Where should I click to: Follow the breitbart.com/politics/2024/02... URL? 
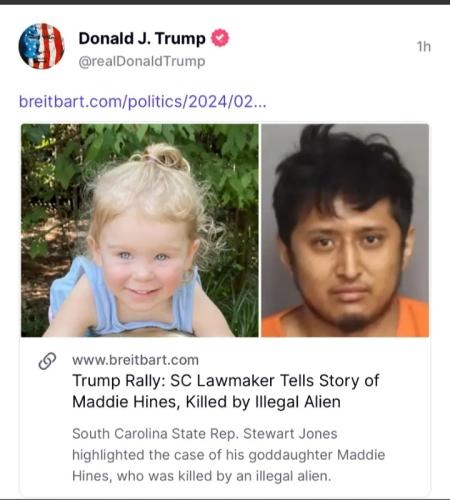(143, 101)
